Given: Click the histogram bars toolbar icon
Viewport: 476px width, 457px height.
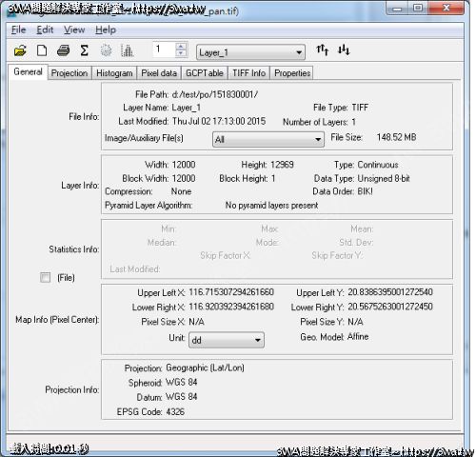Looking at the screenshot, I should [x=128, y=50].
